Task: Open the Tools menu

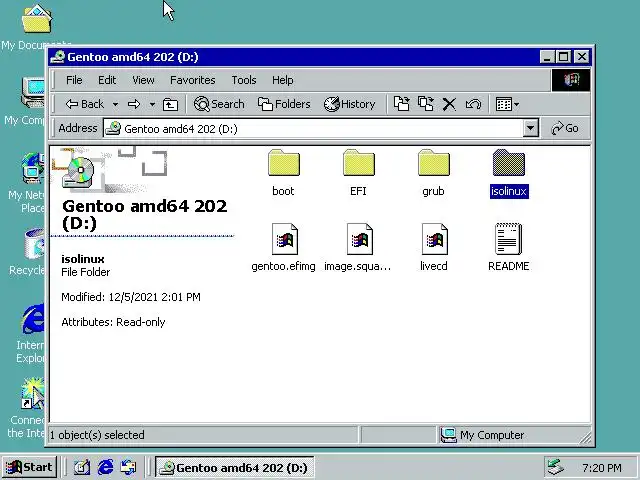Action: click(244, 80)
